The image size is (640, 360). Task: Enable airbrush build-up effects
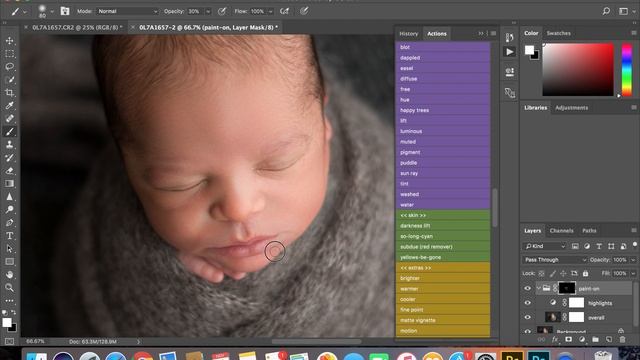pos(284,11)
